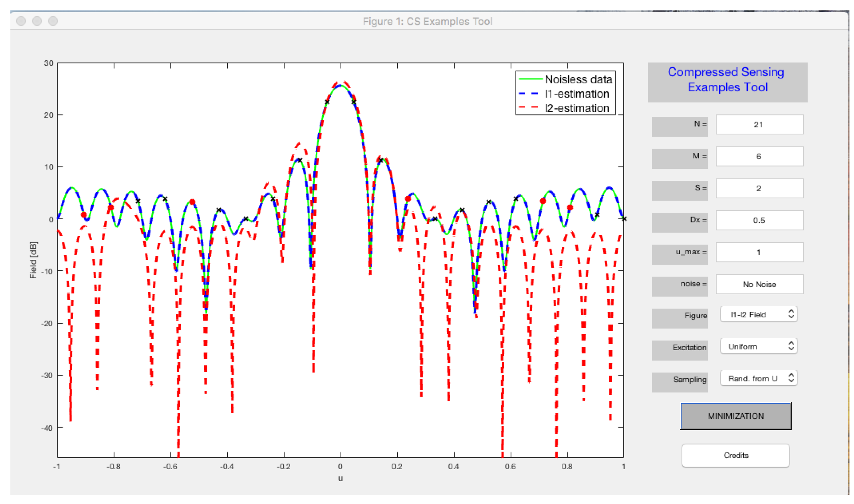This screenshot has width=854, height=504.
Task: Click the l1-estimation legend entry
Action: (577, 94)
